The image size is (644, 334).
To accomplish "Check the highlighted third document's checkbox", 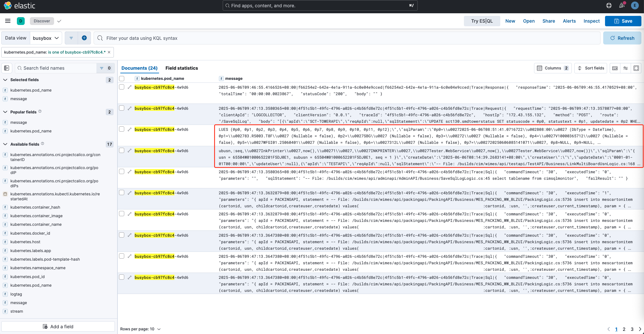I will (x=122, y=129).
